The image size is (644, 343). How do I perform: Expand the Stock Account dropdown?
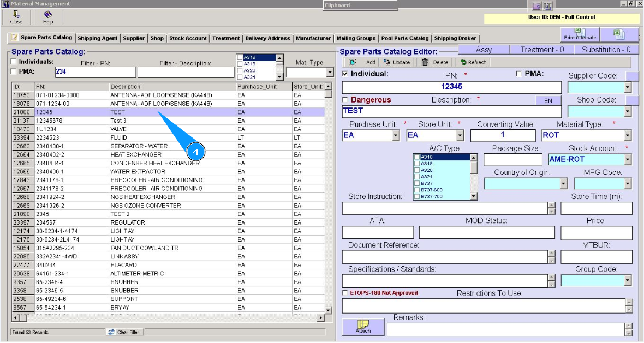pyautogui.click(x=627, y=160)
